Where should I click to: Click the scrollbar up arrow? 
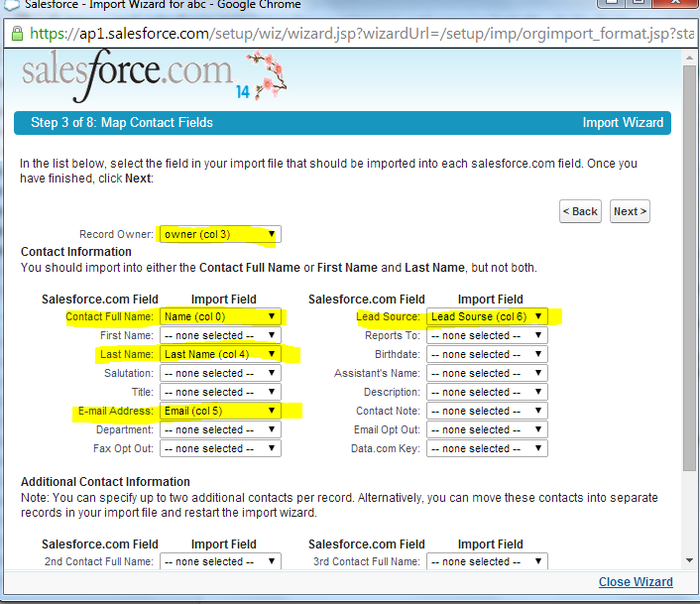[689, 59]
